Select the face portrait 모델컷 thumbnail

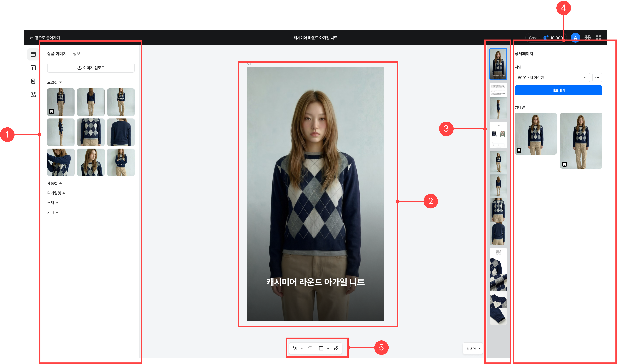coord(91,162)
